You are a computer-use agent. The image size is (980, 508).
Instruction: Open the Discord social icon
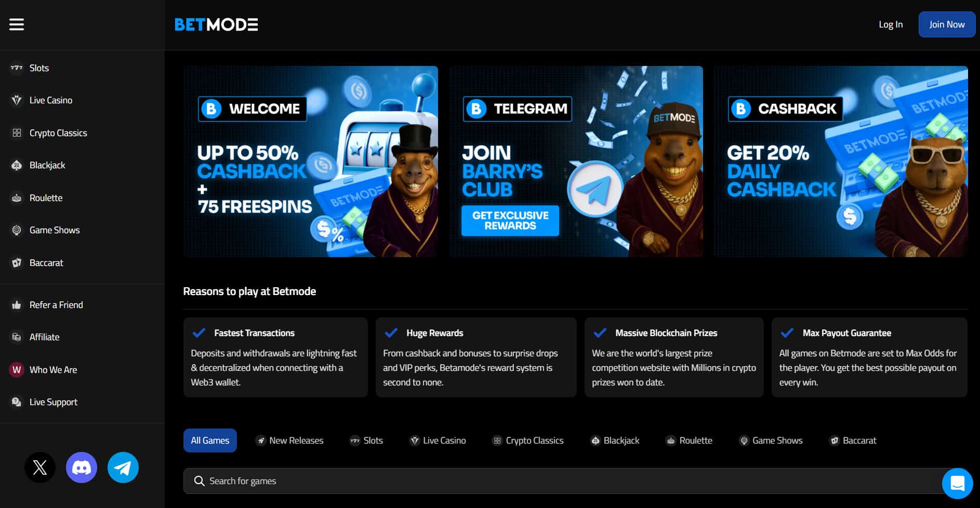point(82,467)
